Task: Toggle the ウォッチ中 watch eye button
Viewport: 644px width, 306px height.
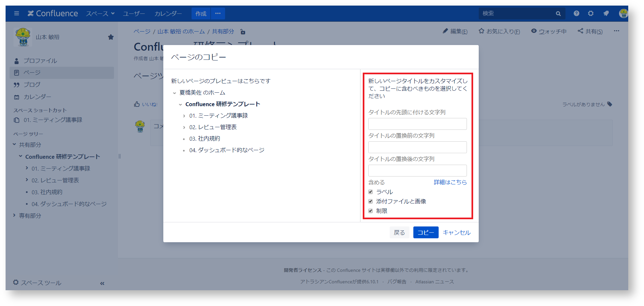Action: click(549, 31)
